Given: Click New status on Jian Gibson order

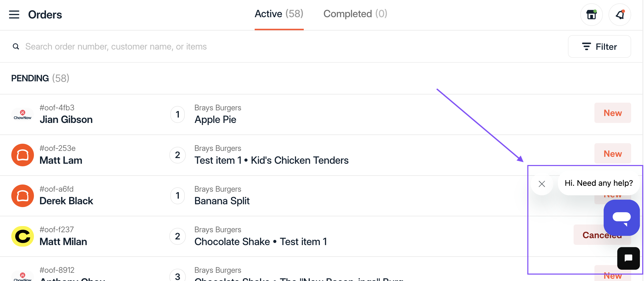Looking at the screenshot, I should tap(613, 113).
